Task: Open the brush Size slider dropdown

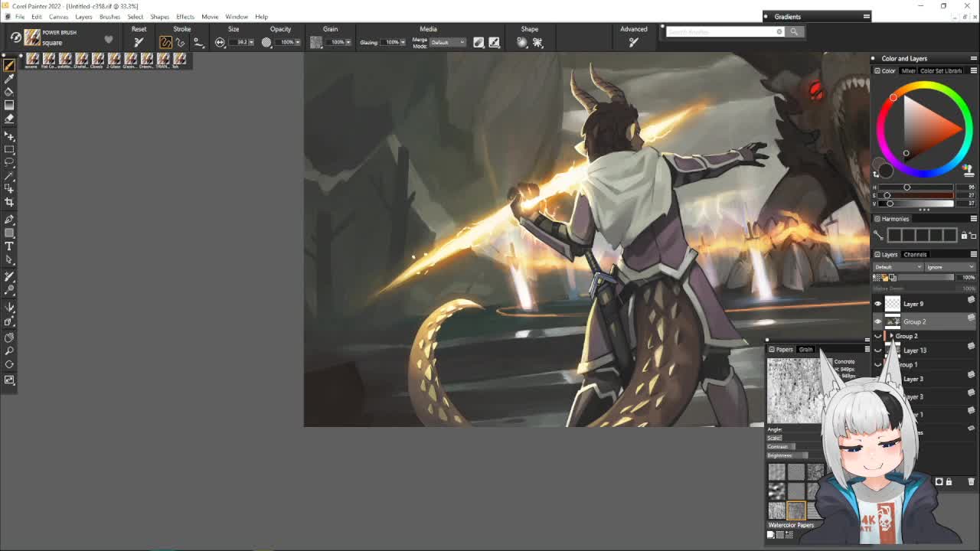Action: coord(250,43)
